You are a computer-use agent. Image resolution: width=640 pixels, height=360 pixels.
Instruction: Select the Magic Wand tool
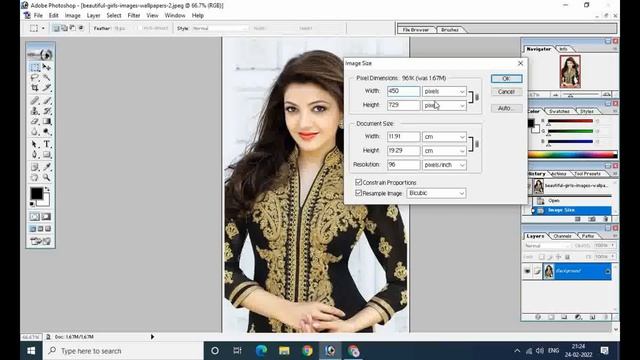click(47, 77)
